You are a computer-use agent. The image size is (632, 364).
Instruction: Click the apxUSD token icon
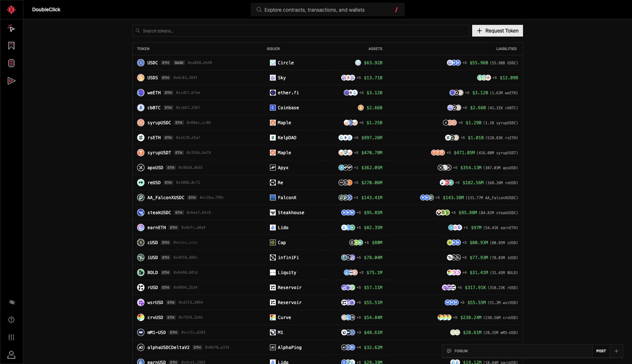[141, 168]
